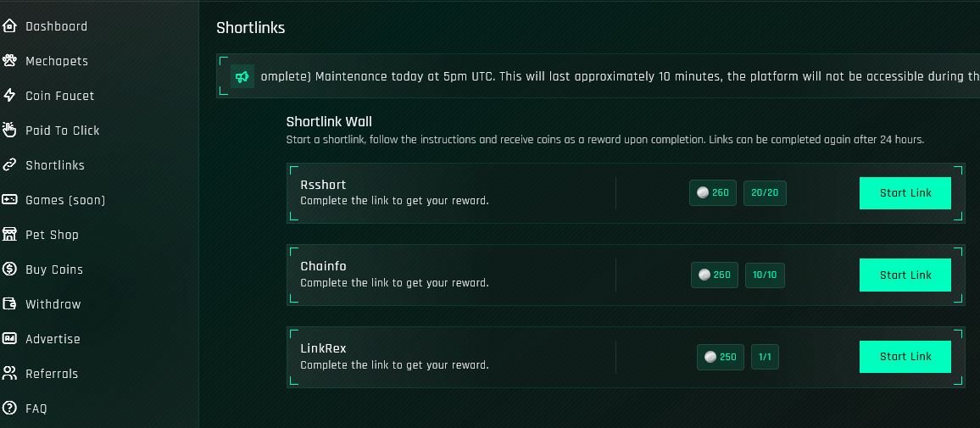Click the LinkRex 1/1 counter badge

tap(765, 357)
